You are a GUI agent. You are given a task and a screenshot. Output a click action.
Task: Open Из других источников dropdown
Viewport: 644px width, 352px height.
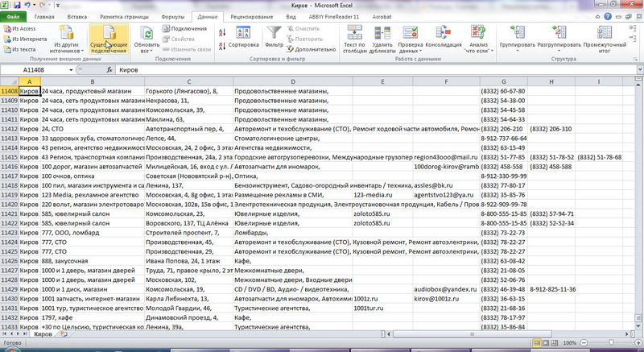pyautogui.click(x=66, y=39)
